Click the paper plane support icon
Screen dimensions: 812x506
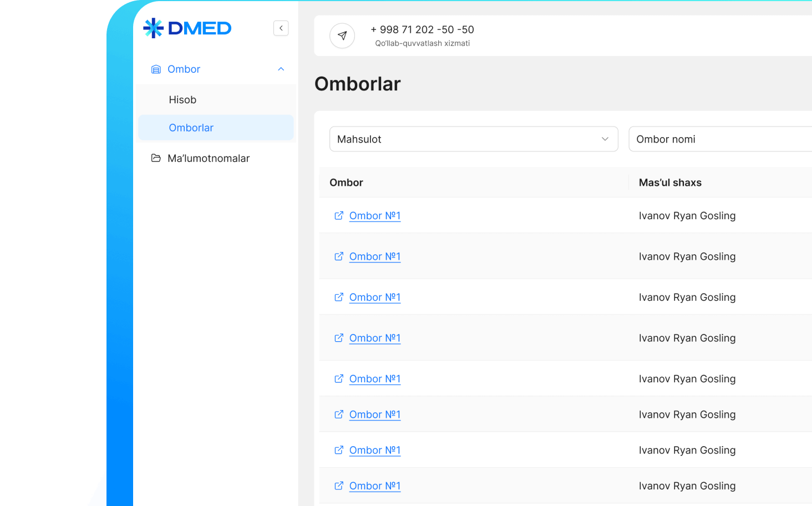tap(342, 36)
